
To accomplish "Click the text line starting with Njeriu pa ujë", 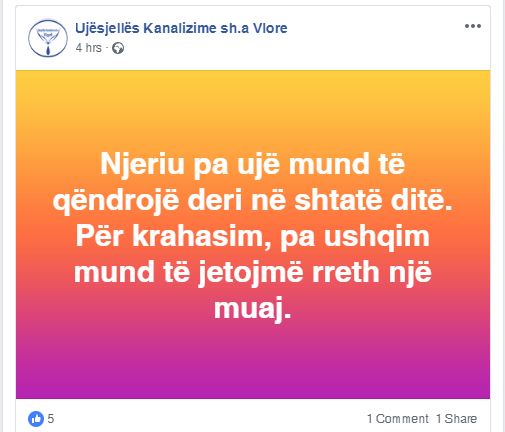I will click(x=253, y=164).
